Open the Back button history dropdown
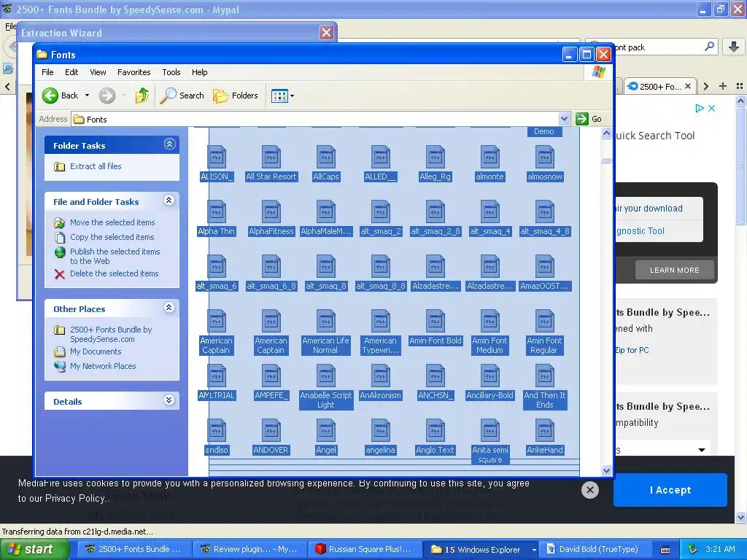747x560 pixels. 88,96
